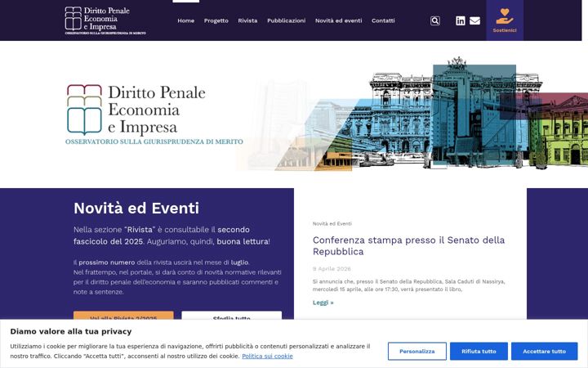Open the Progetto menu item
Image resolution: width=588 pixels, height=368 pixels.
click(216, 20)
